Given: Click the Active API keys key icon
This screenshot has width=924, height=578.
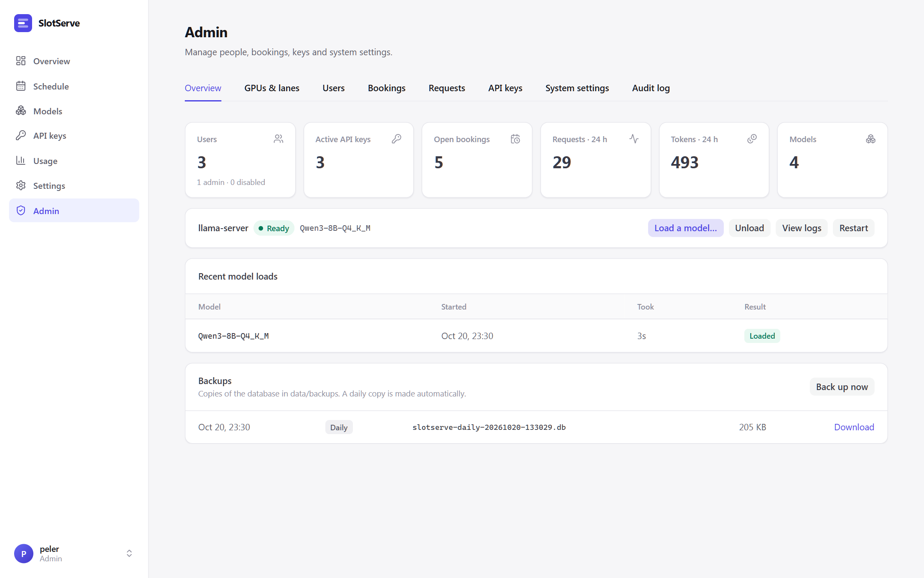Looking at the screenshot, I should (397, 139).
